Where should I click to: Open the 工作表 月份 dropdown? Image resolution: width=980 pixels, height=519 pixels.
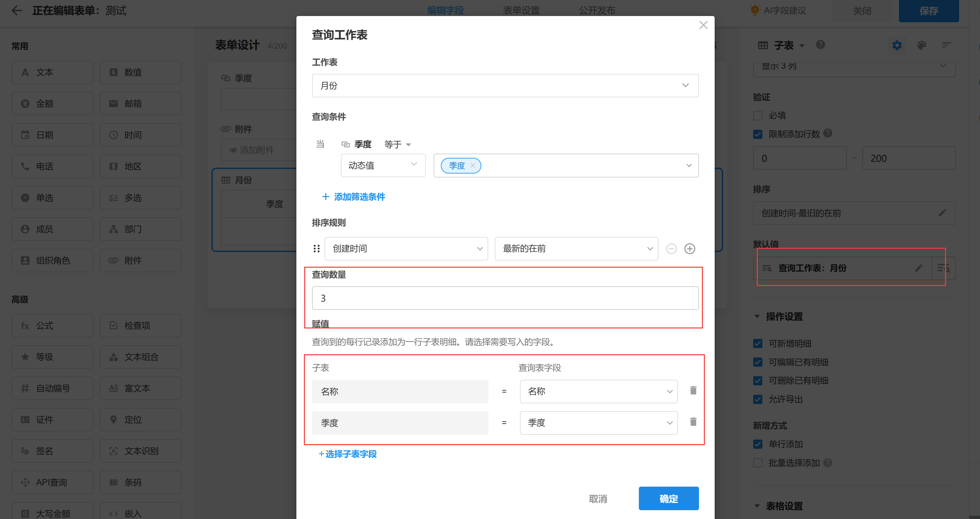tap(505, 86)
